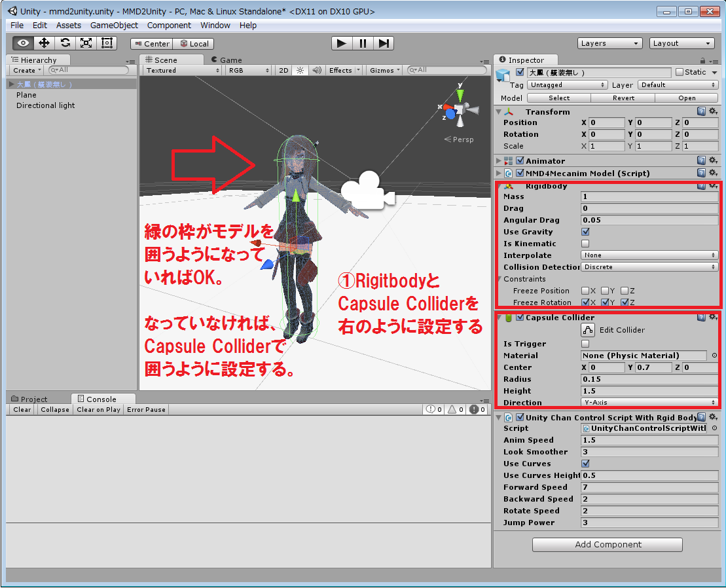Viewport: 726px width, 588px height.
Task: Open the GameObject menu
Action: coord(114,26)
